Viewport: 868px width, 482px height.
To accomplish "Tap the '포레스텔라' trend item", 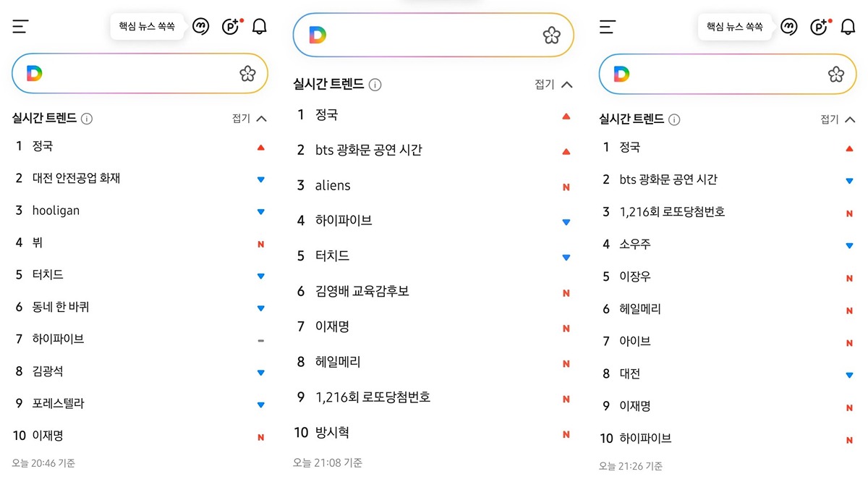I will [58, 403].
